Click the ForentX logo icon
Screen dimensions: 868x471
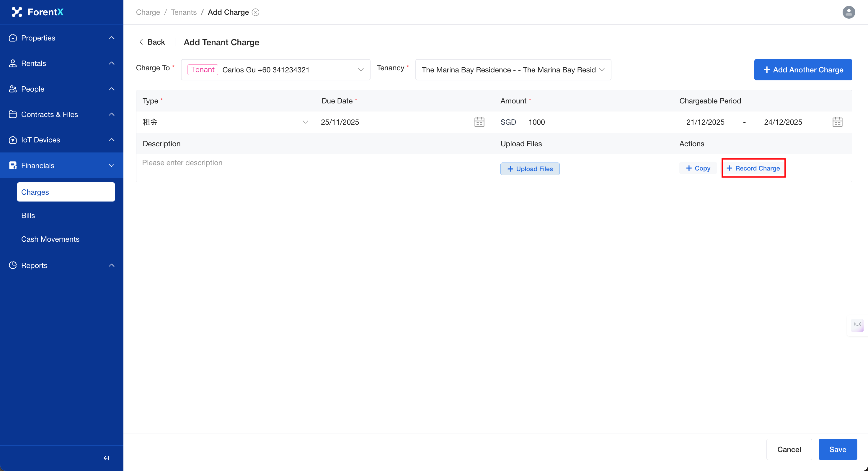[17, 12]
